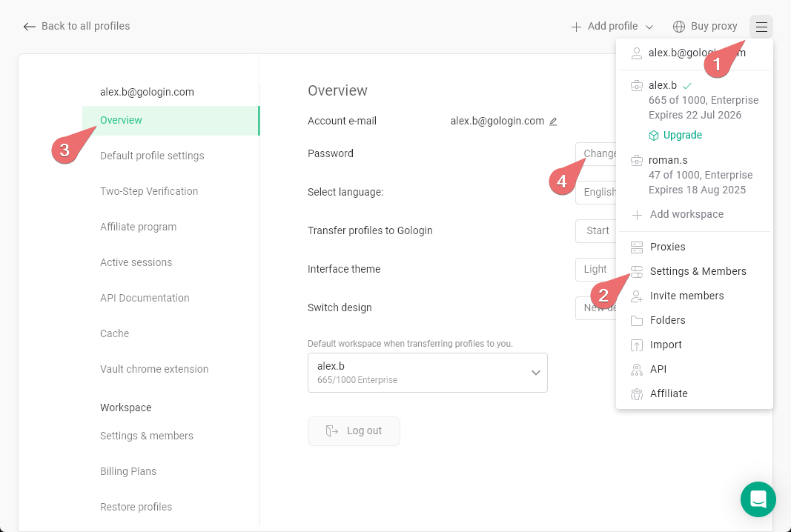This screenshot has height=532, width=791.
Task: Click the back arrow icon
Action: click(x=29, y=27)
